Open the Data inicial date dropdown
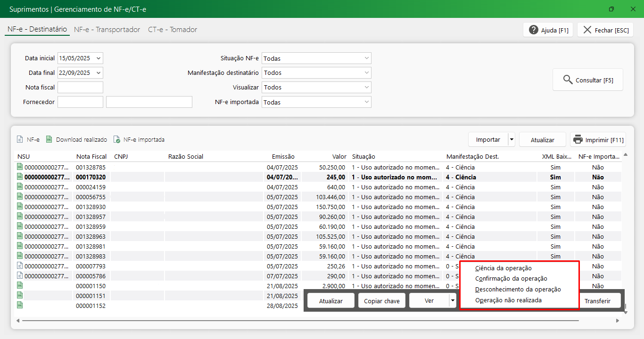Screen dimensions: 644x339 tap(98, 58)
